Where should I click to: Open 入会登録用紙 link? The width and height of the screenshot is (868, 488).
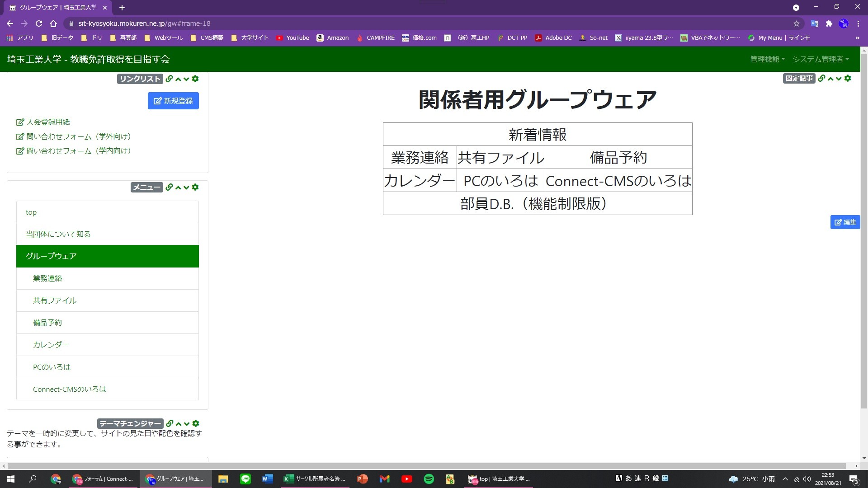47,122
